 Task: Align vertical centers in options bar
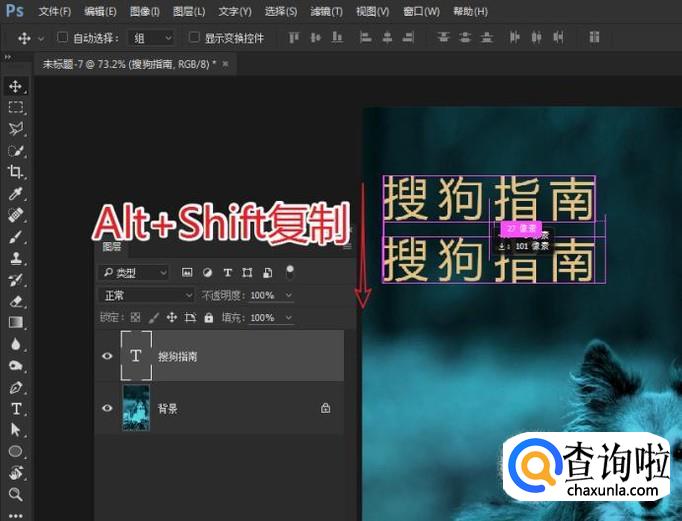[x=316, y=38]
